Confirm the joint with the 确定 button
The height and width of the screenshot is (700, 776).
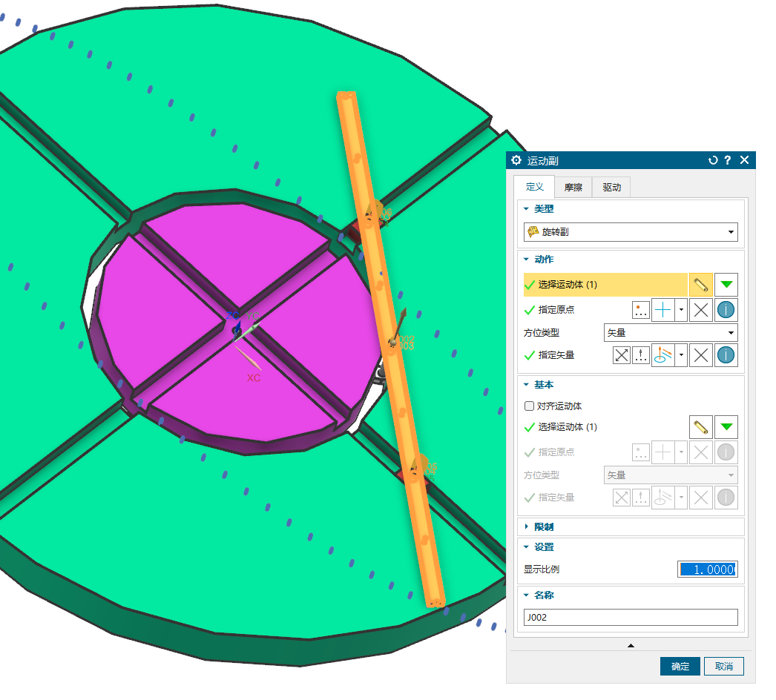click(x=680, y=667)
